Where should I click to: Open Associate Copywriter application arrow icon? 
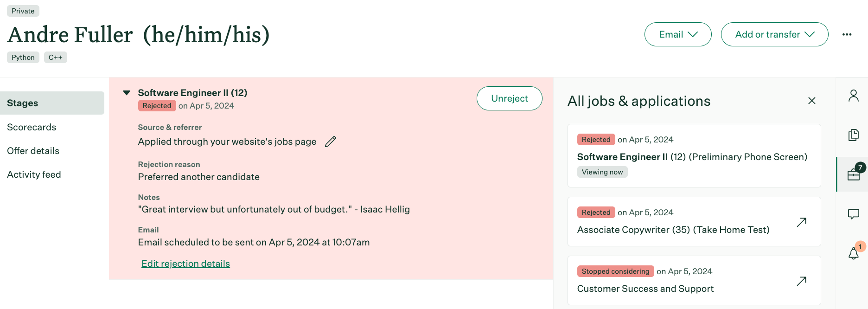801,222
